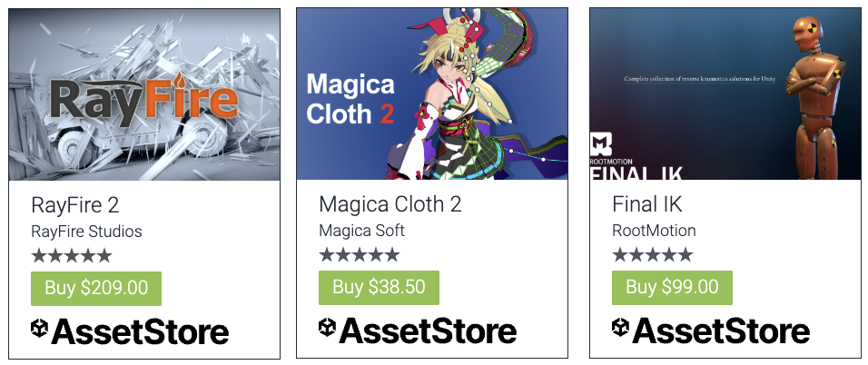Visit the RootMotion publisher page

(654, 230)
